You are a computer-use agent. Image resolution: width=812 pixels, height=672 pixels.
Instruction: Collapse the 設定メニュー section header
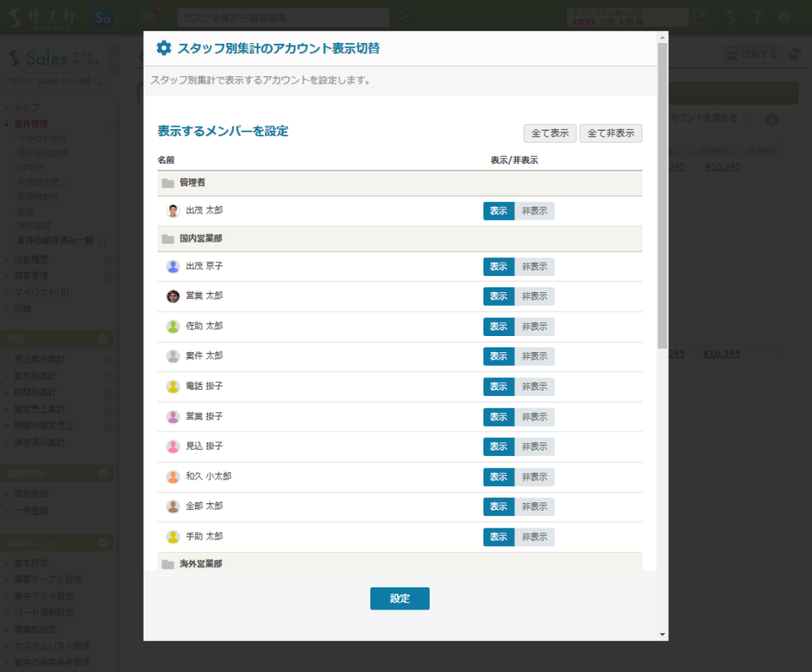click(x=103, y=543)
